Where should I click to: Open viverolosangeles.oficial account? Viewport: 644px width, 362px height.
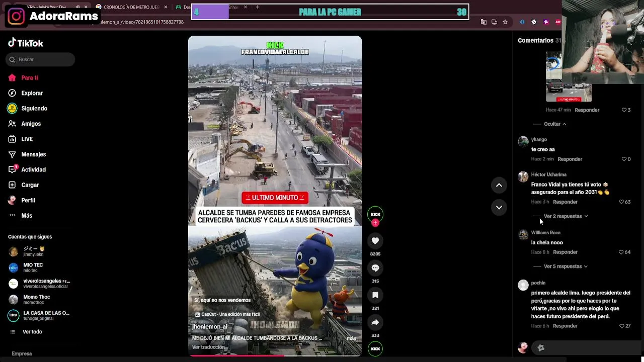pyautogui.click(x=39, y=284)
